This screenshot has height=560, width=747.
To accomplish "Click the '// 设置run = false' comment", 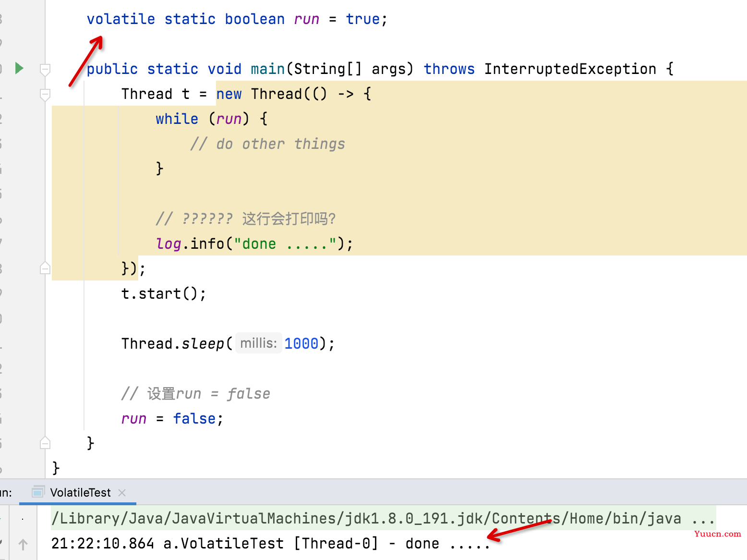I will (196, 393).
